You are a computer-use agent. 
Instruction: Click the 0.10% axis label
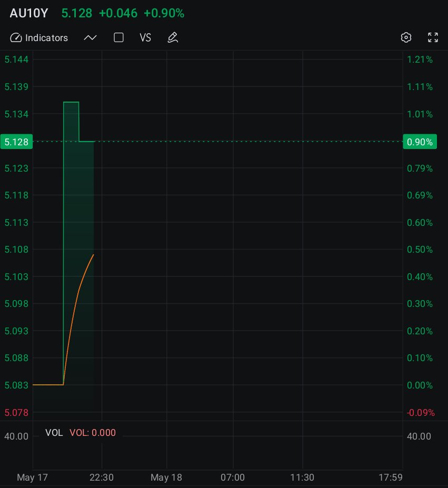pyautogui.click(x=420, y=358)
